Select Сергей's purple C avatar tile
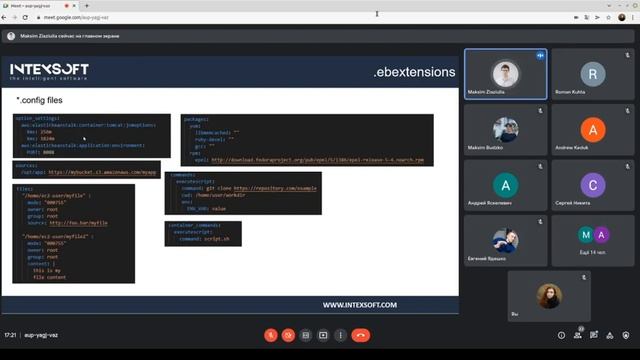This screenshot has width=640, height=360. coord(593,185)
